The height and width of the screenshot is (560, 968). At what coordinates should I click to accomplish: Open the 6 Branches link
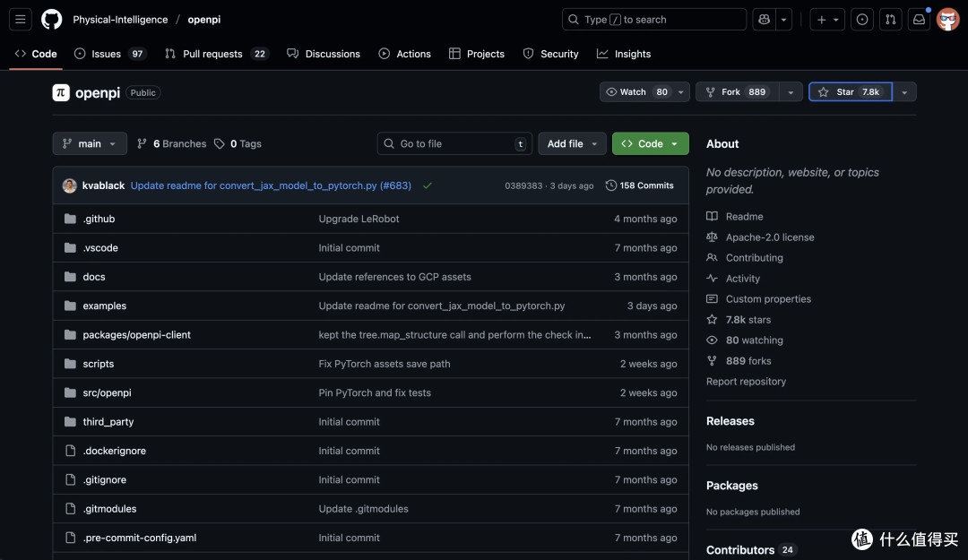171,144
